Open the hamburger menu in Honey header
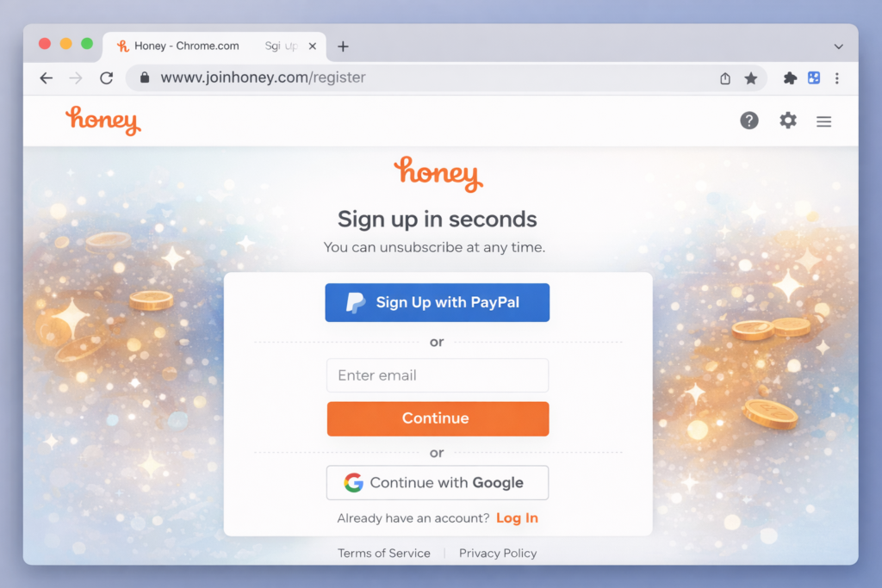This screenshot has width=882, height=588. [823, 121]
